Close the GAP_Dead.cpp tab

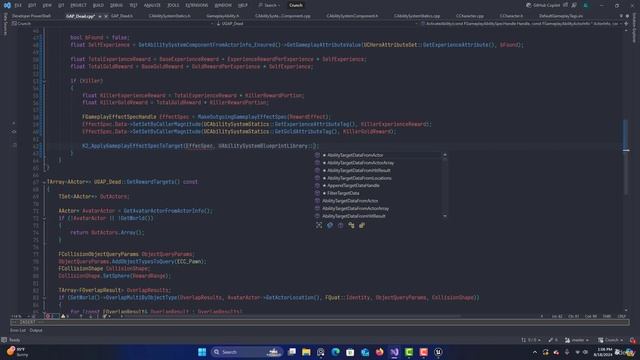[106, 16]
